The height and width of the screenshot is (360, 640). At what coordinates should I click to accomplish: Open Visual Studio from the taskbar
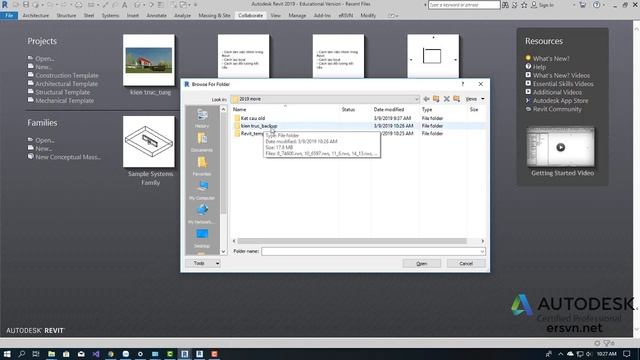click(x=96, y=354)
